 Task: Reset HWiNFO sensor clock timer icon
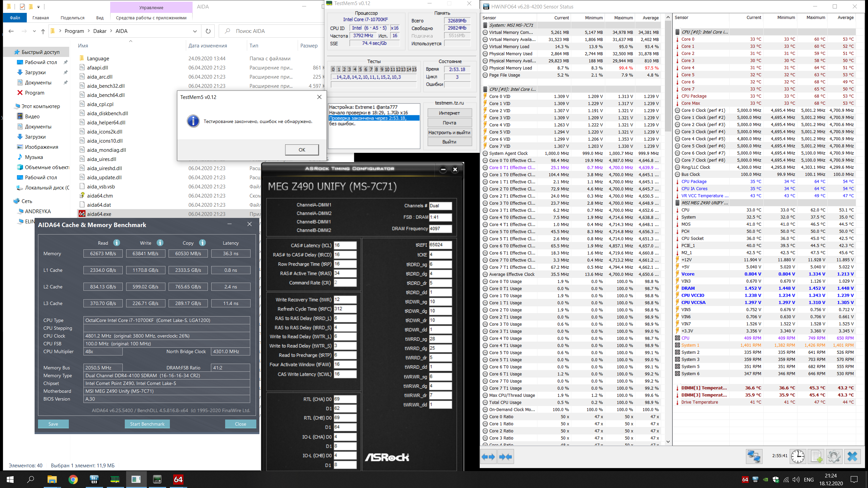click(x=797, y=456)
